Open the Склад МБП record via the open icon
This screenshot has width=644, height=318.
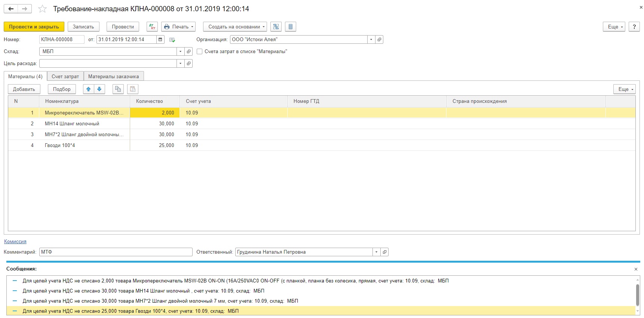[x=189, y=51]
